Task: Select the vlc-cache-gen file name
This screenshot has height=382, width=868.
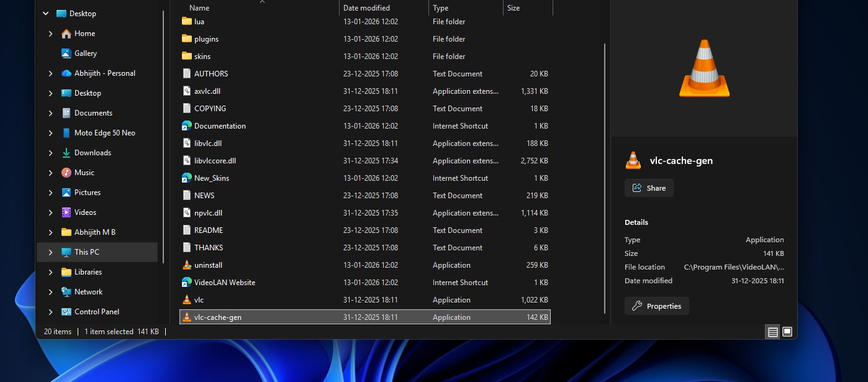Action: tap(218, 317)
